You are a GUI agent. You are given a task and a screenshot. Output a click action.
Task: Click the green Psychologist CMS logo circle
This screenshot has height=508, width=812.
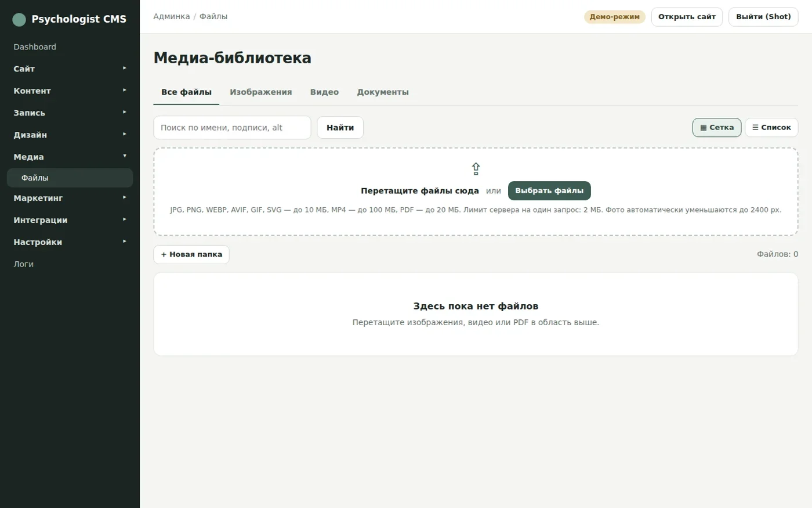(x=19, y=20)
